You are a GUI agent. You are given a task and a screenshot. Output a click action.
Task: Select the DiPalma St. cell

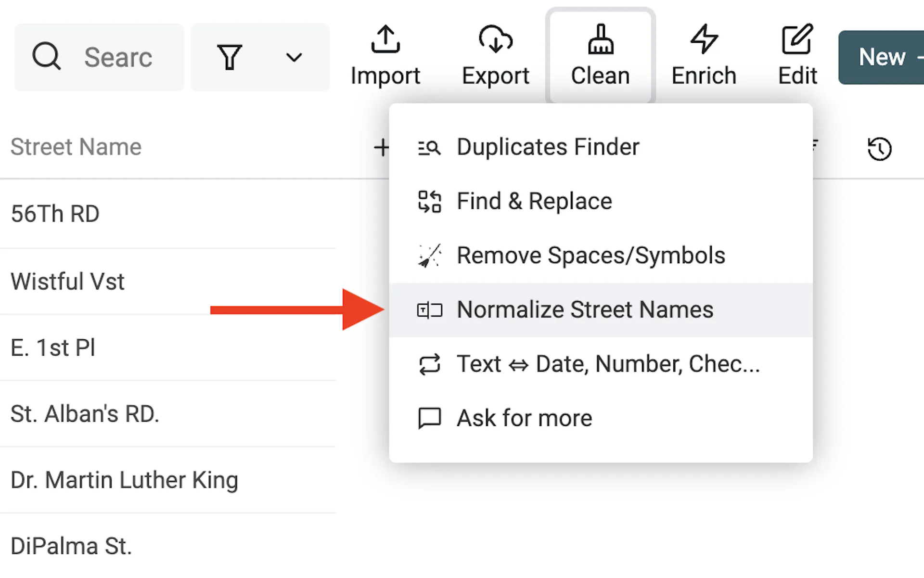coord(167,546)
